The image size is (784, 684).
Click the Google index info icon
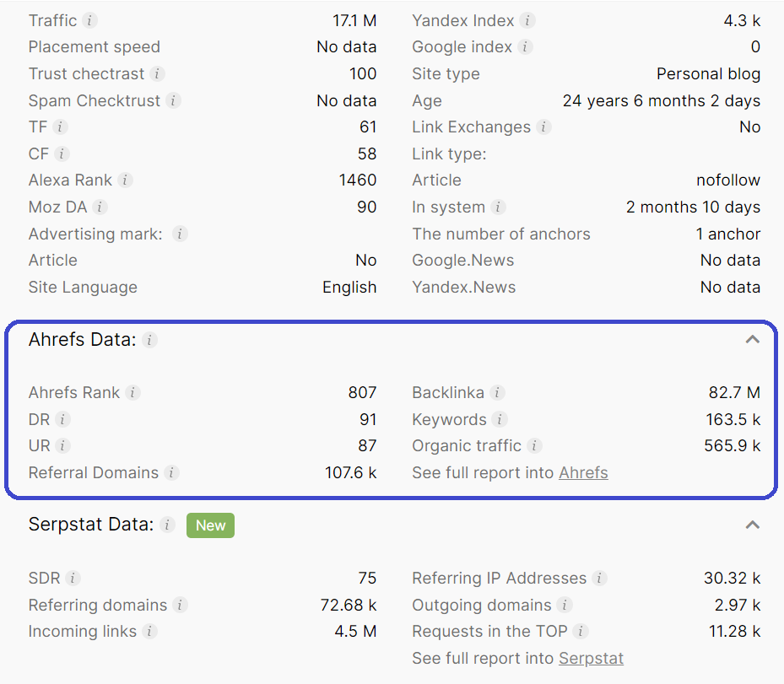(x=527, y=47)
